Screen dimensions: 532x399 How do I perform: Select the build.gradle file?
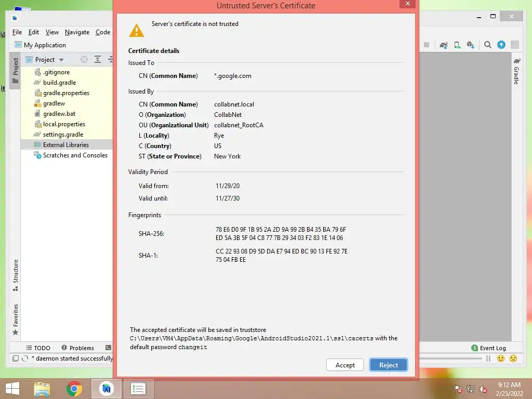pyautogui.click(x=59, y=83)
